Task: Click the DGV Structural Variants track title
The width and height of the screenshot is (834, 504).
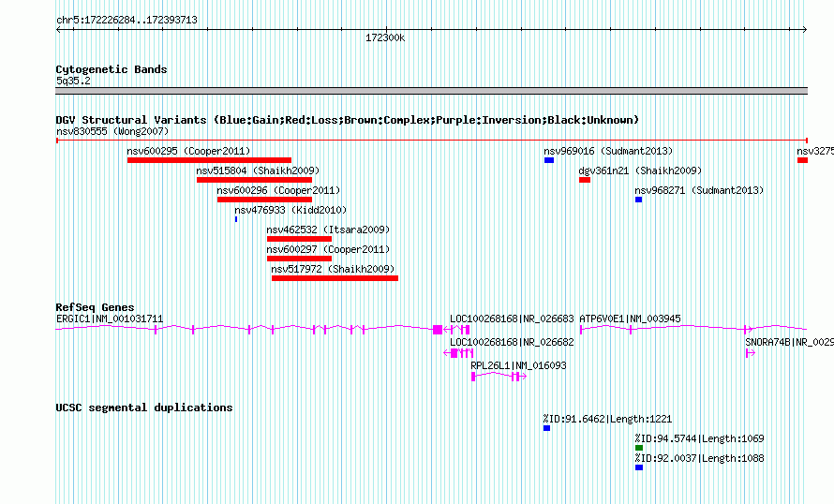Action: click(347, 120)
